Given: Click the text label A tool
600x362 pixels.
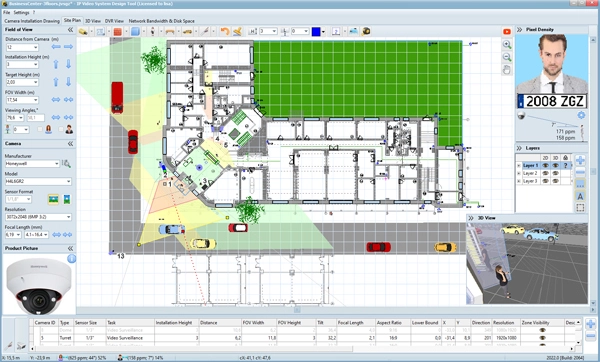Looking at the screenshot, I should (x=580, y=196).
